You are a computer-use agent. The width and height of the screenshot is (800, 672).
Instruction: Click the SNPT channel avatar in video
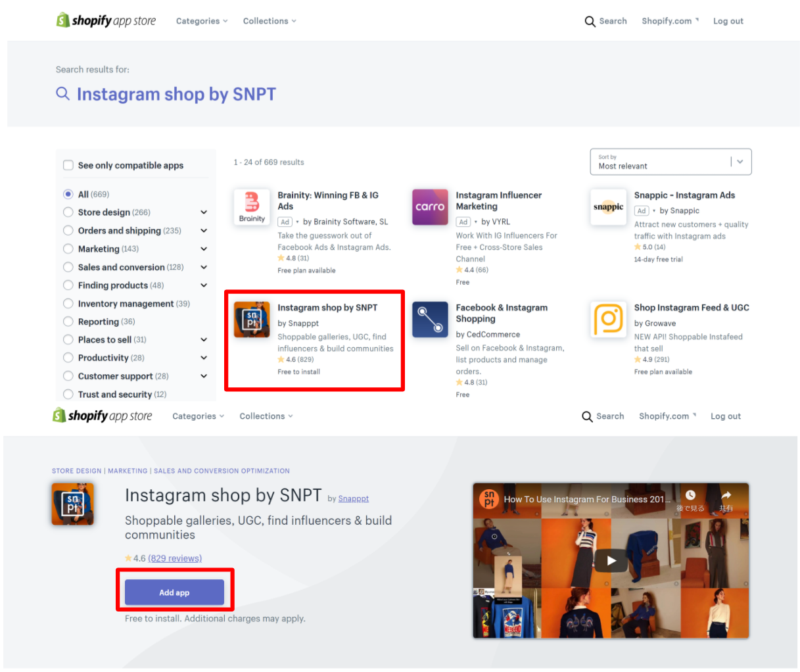(x=489, y=498)
